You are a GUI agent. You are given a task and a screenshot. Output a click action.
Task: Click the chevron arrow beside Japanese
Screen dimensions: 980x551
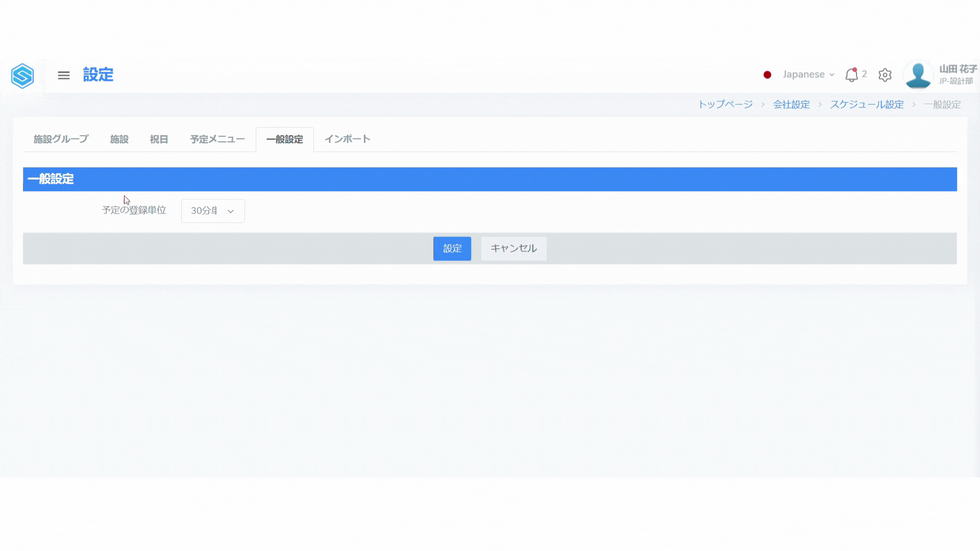(832, 75)
